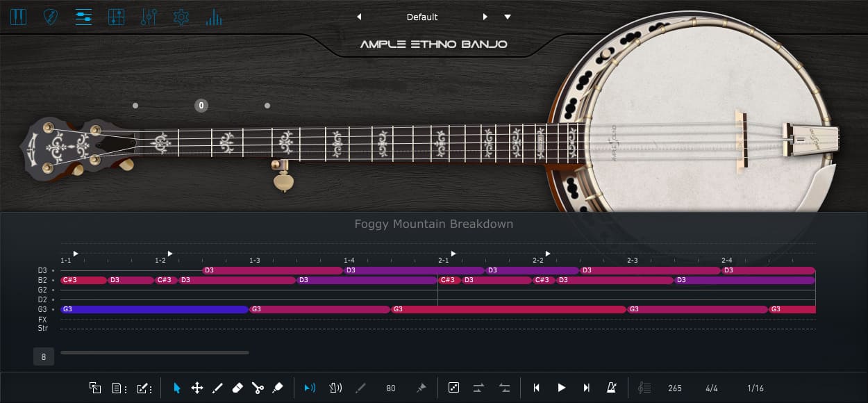Image resolution: width=868 pixels, height=403 pixels.
Task: Toggle note audition speaker icon
Action: [310, 388]
